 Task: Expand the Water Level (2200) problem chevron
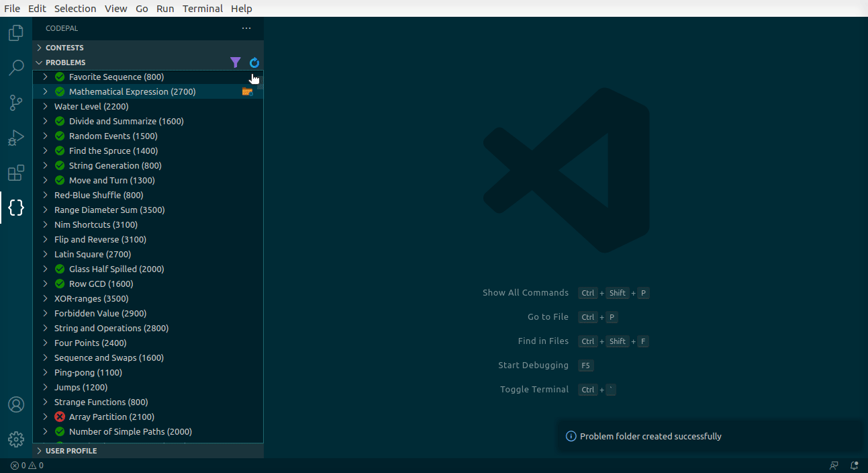(x=45, y=106)
